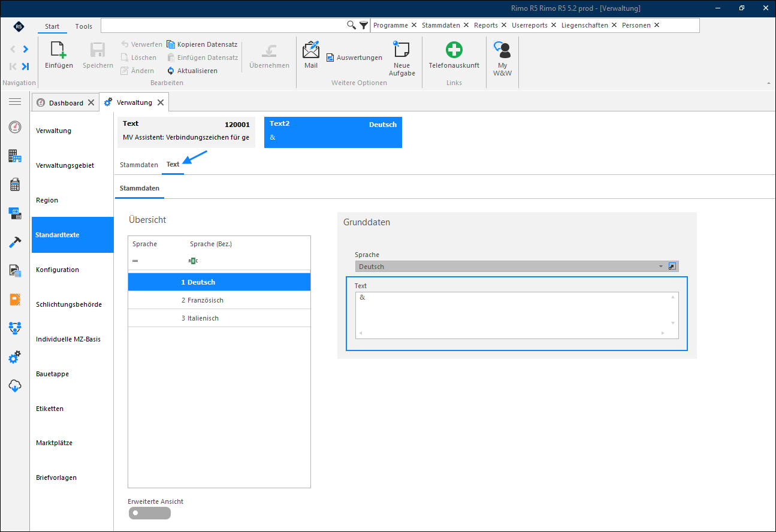Remove the Programme filter tag
This screenshot has height=532, width=776.
click(x=414, y=25)
